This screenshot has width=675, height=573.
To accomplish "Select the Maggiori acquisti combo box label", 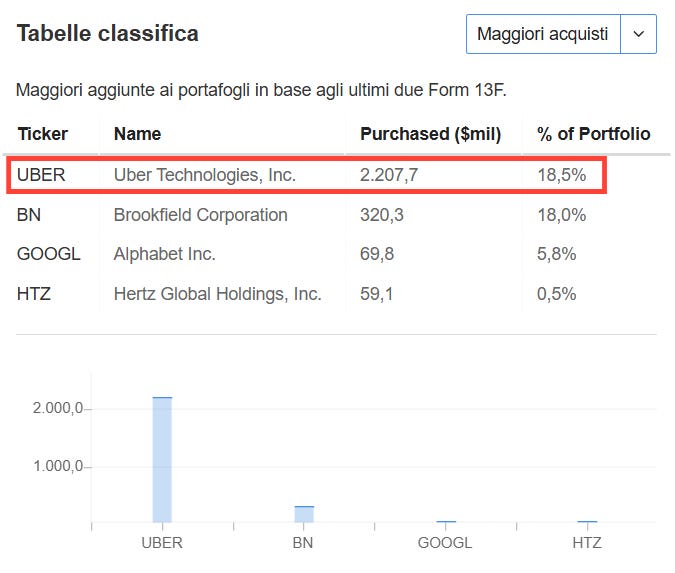I will click(x=543, y=34).
